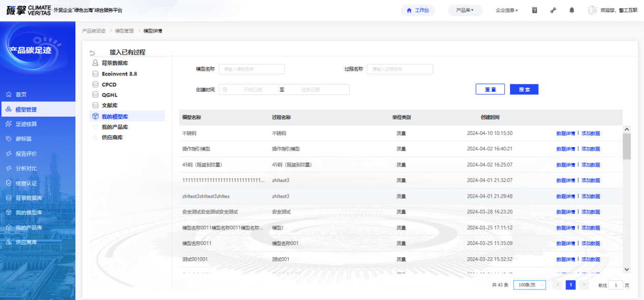Select CPCD in the database tree
Image resolution: width=644 pixels, height=300 pixels.
pyautogui.click(x=109, y=85)
